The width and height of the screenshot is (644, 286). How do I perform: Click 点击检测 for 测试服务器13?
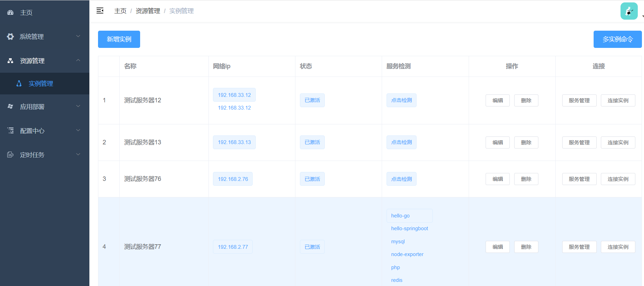point(401,142)
